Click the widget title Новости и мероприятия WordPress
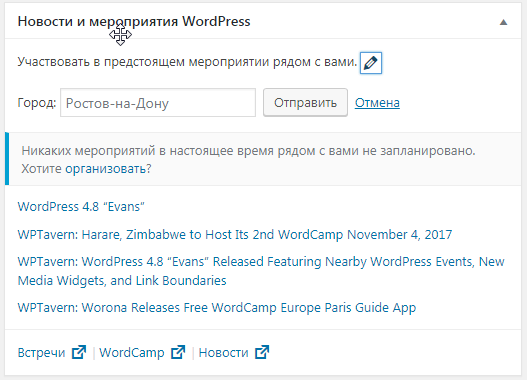Screen dimensions: 527x380 tap(134, 22)
